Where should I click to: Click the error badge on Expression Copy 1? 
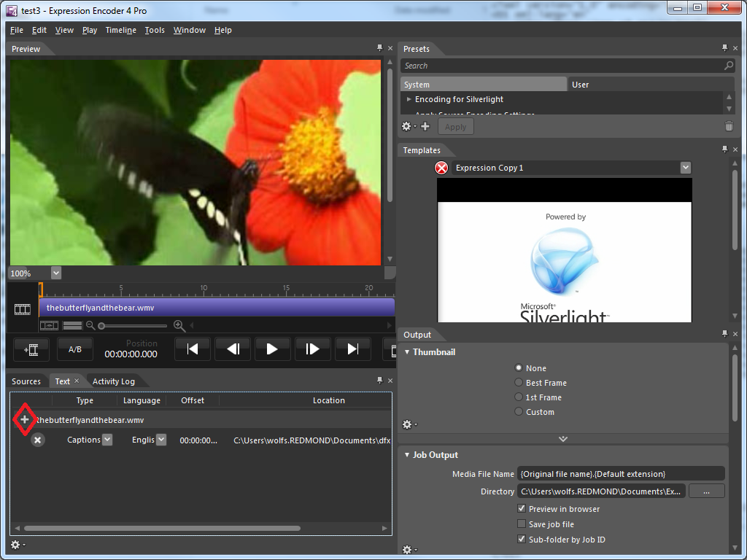tap(441, 167)
